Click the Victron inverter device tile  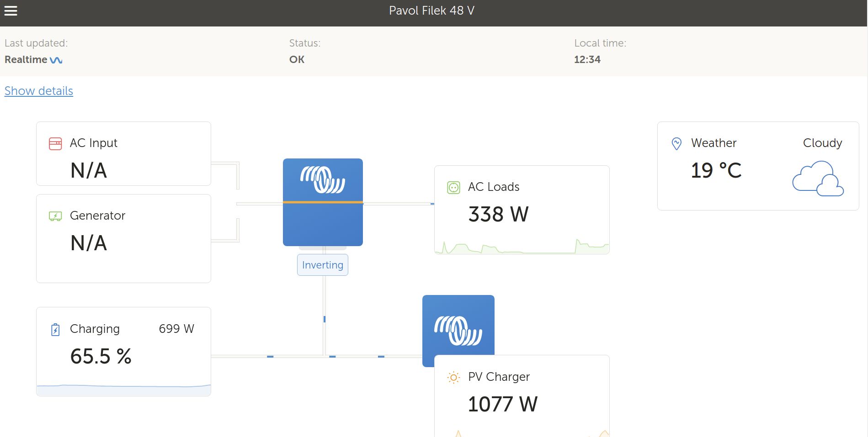point(323,202)
